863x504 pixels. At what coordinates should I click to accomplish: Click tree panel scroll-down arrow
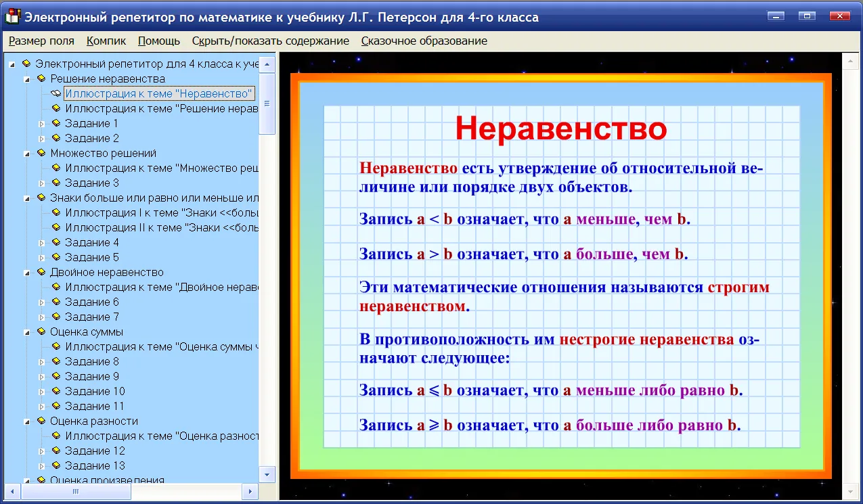tap(267, 474)
